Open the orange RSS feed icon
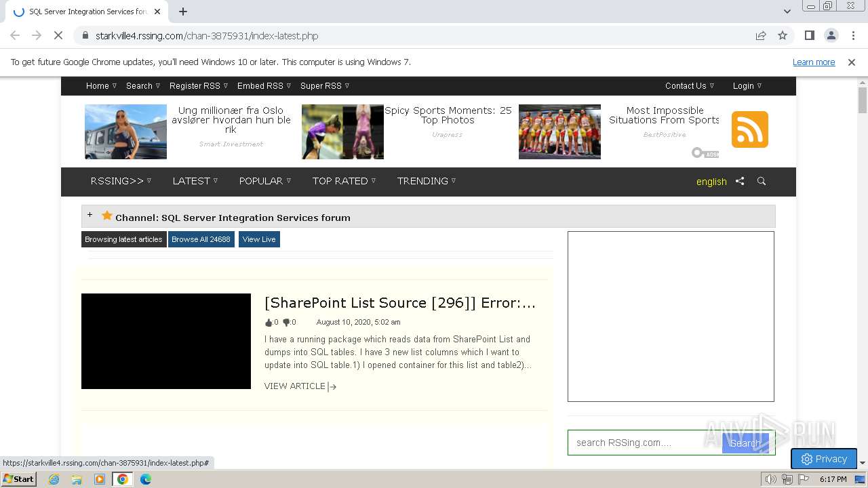The image size is (868, 488). [x=749, y=129]
